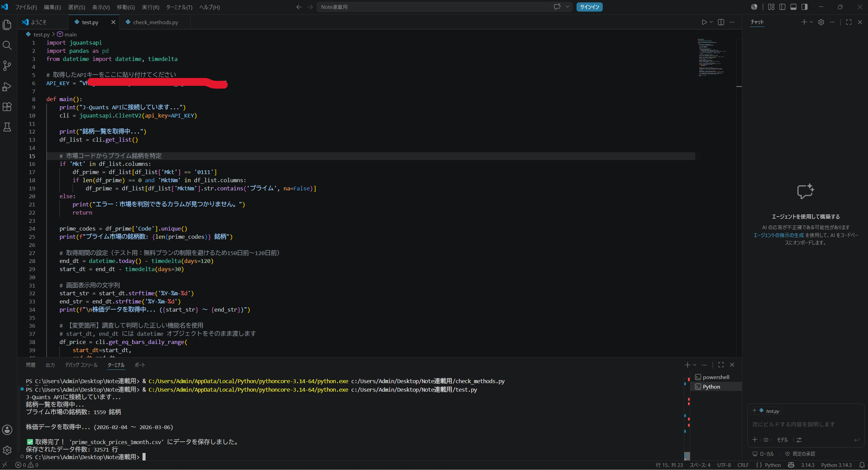Open Source Control view

(7, 66)
